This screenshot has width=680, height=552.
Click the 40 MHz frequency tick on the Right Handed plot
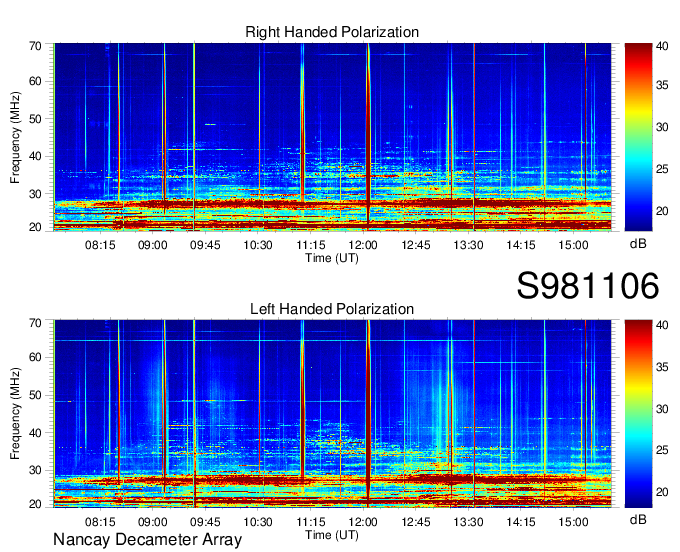[x=35, y=156]
